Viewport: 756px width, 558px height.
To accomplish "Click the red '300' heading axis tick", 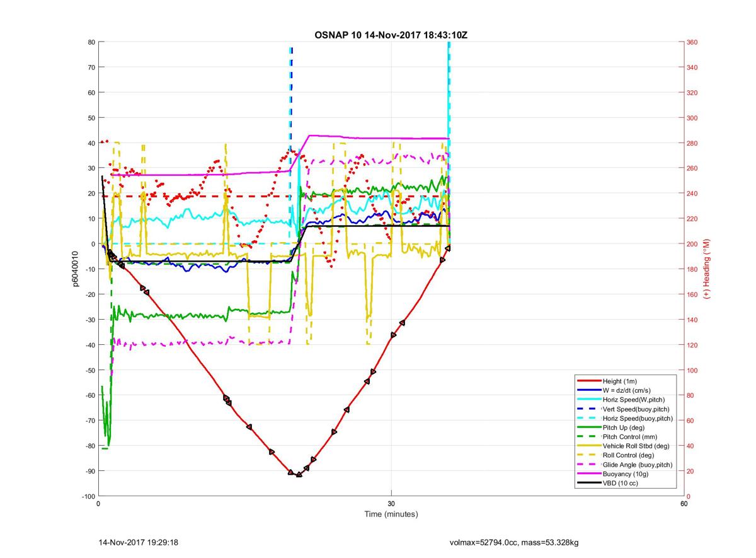I will [x=693, y=118].
